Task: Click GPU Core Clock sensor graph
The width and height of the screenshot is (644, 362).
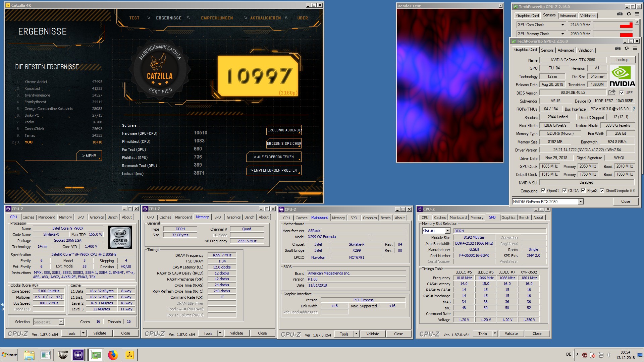Action: [613, 25]
